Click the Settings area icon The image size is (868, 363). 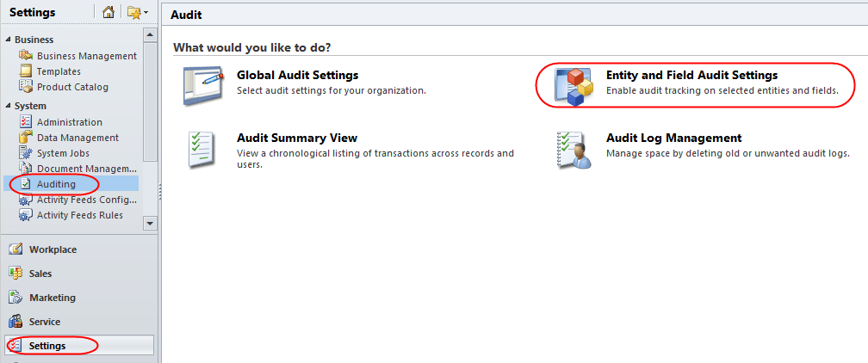pos(15,345)
